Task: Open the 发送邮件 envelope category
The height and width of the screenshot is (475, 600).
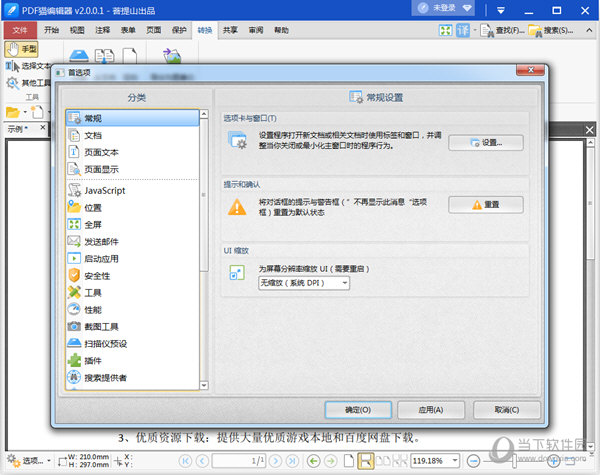Action: pyautogui.click(x=74, y=241)
